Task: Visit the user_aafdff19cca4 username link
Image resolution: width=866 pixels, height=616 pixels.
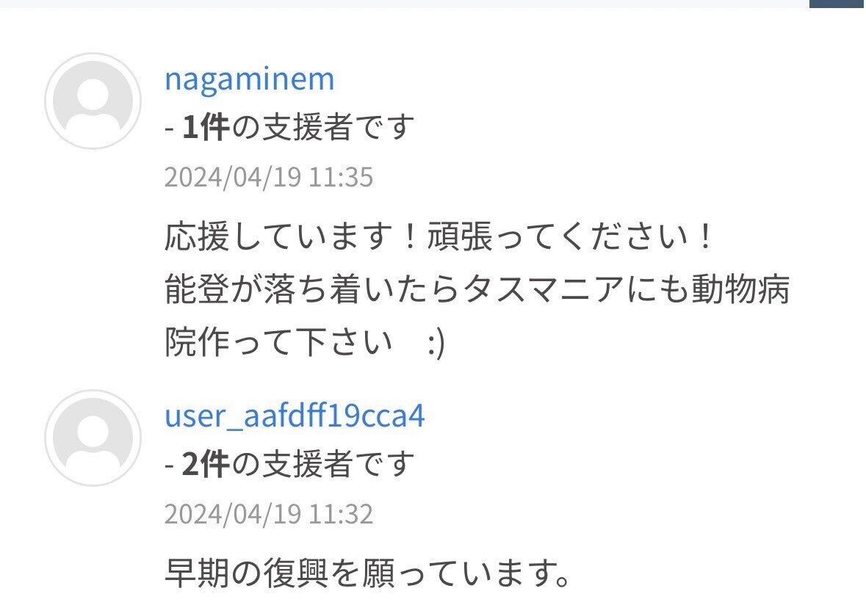Action: [295, 416]
